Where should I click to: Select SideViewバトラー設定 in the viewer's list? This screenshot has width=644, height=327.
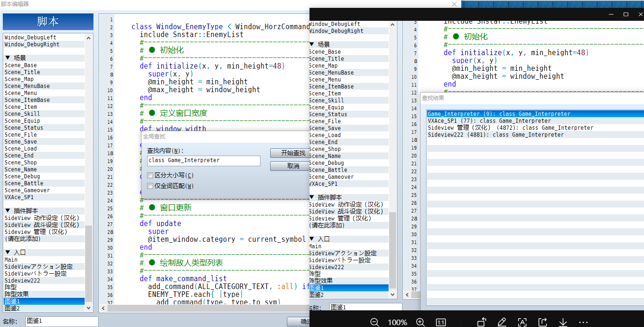click(349, 260)
